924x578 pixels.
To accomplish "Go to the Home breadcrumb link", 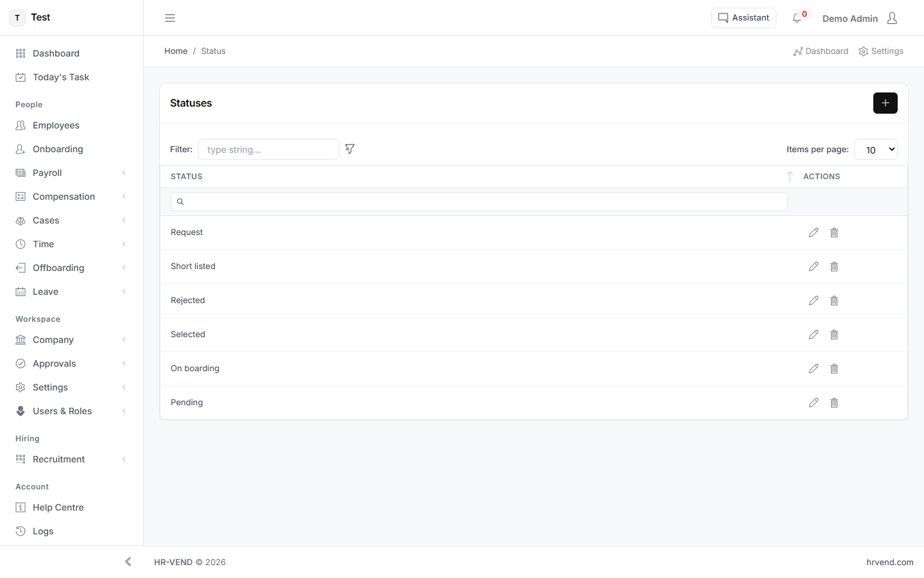I will [176, 51].
